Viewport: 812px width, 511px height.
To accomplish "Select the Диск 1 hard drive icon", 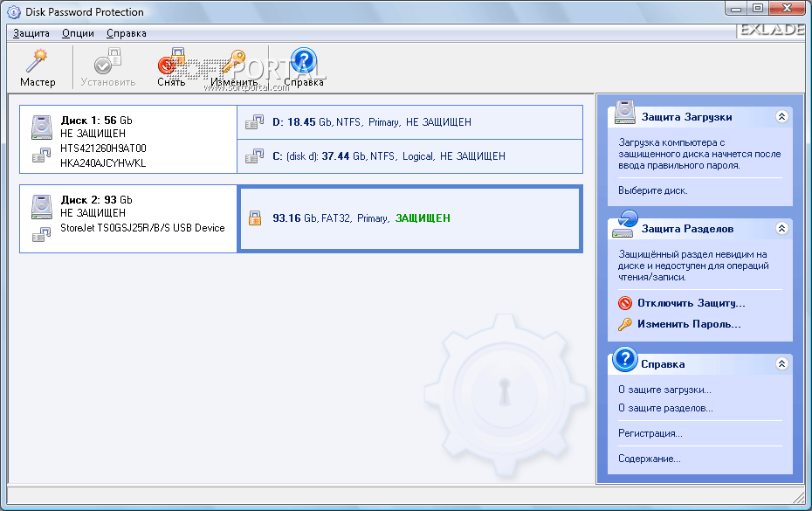I will click(41, 127).
